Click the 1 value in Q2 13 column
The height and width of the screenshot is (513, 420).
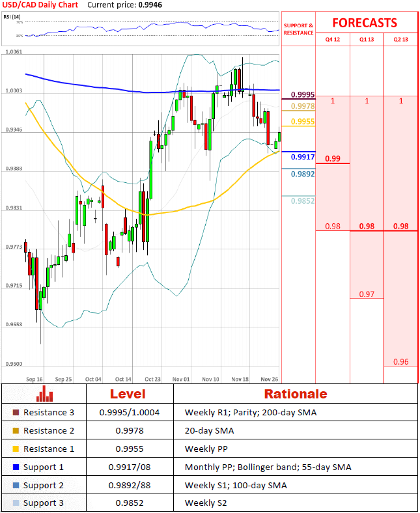point(400,101)
